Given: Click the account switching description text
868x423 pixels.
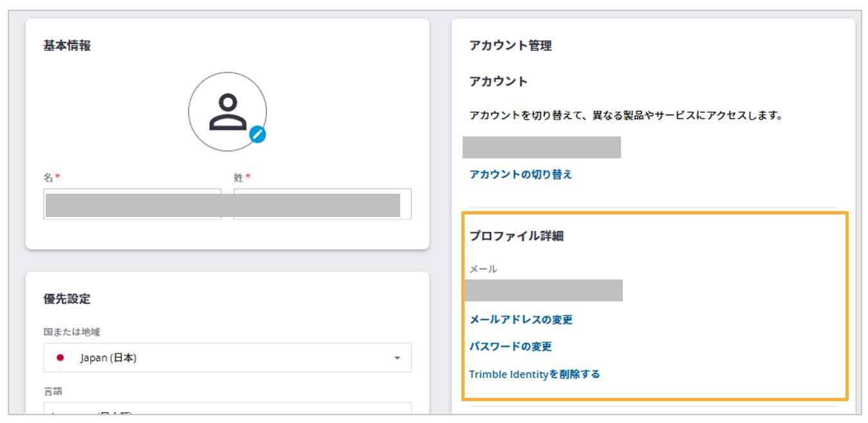Looking at the screenshot, I should (x=625, y=116).
